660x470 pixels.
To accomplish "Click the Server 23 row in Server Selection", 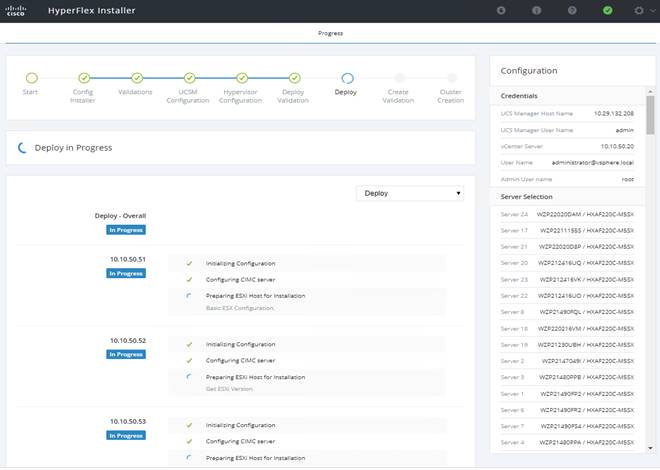I will click(567, 280).
